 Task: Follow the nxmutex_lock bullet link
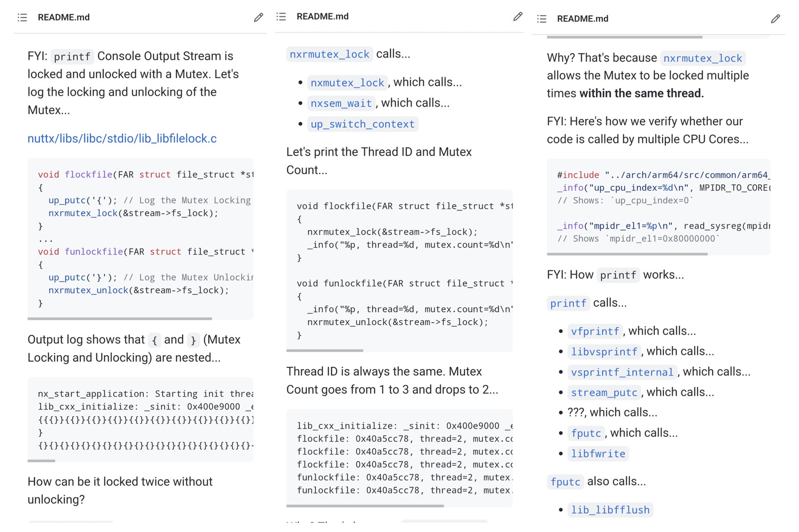(347, 82)
